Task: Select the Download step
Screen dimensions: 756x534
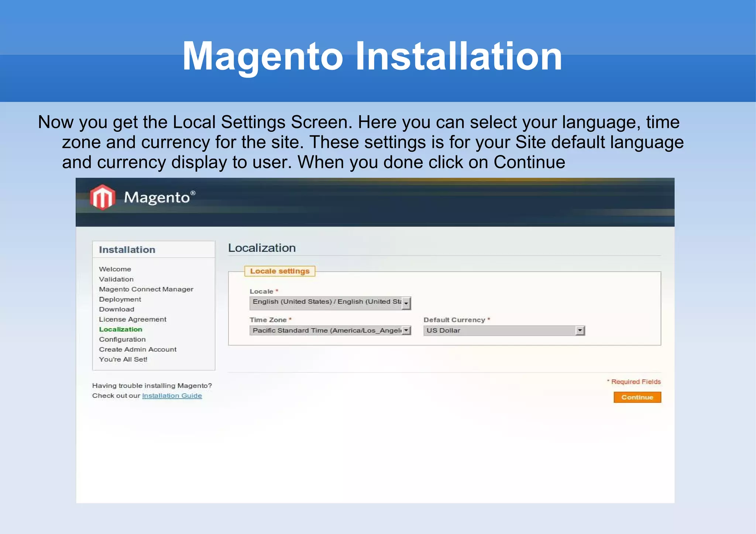Action: [x=117, y=309]
